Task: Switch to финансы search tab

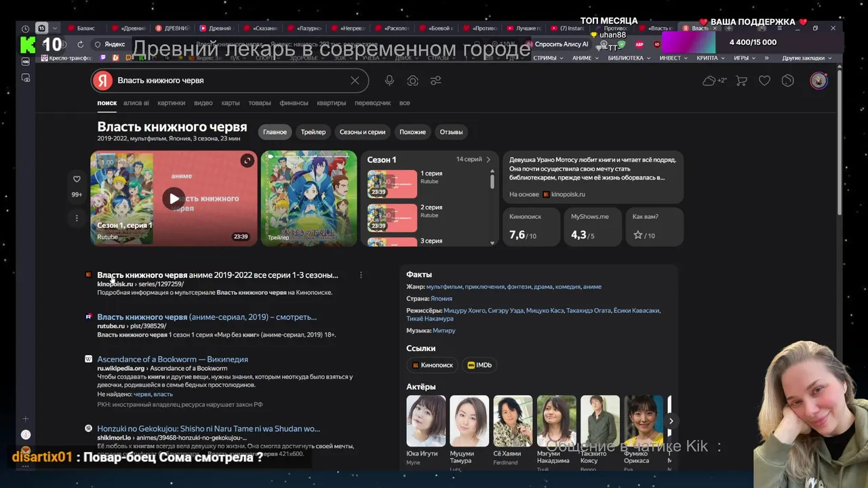Action: click(x=294, y=103)
